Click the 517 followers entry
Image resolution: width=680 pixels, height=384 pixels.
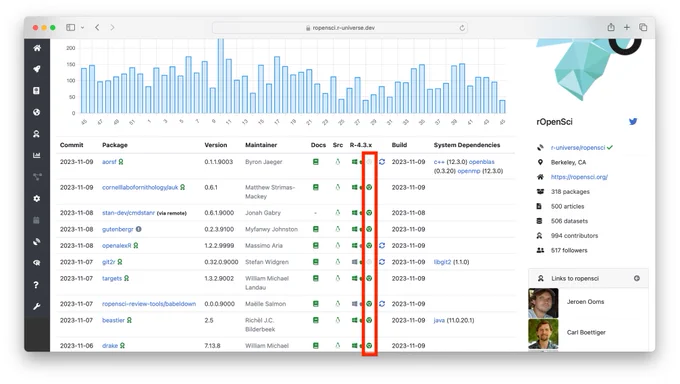569,250
